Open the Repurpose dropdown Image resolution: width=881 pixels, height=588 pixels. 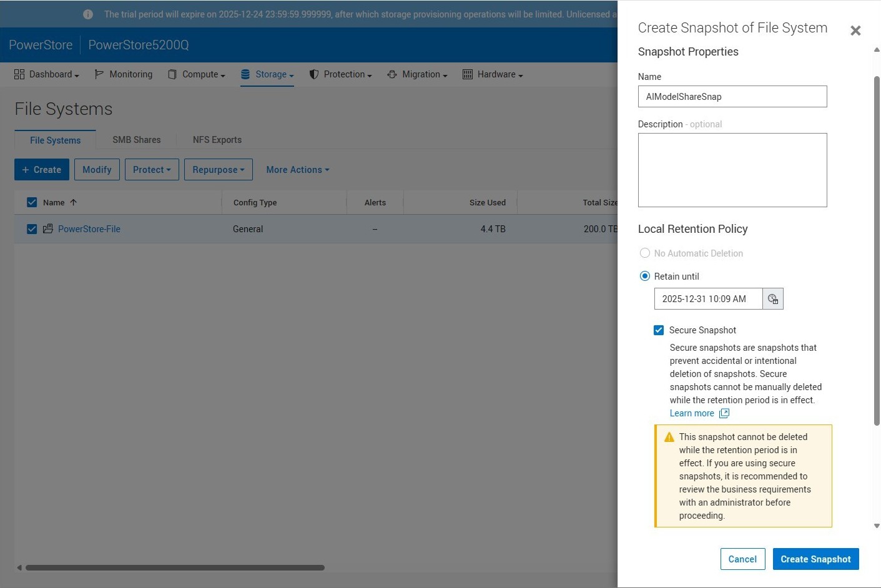click(x=218, y=170)
